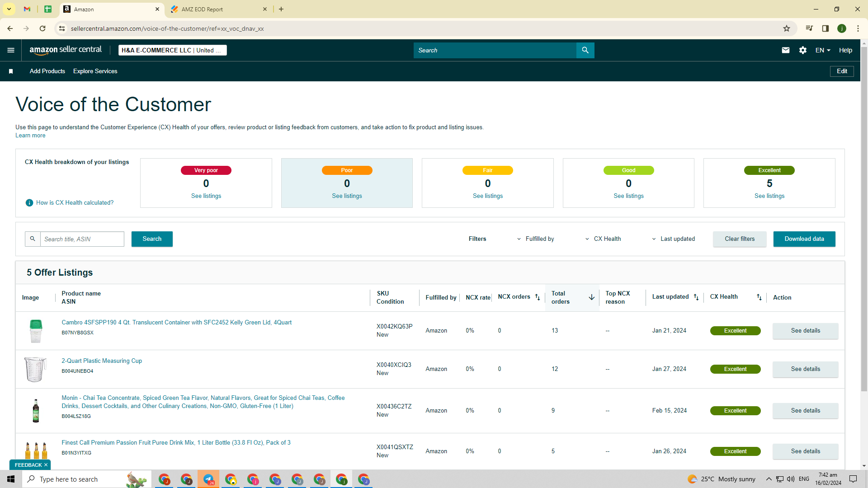Open the Help menu
Screen dimensions: 868x488
click(845, 50)
